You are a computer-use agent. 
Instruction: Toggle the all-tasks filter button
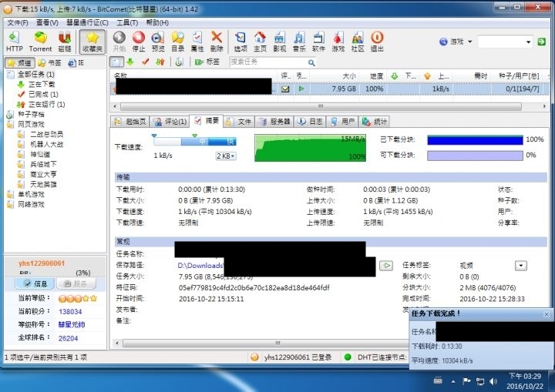click(x=116, y=62)
